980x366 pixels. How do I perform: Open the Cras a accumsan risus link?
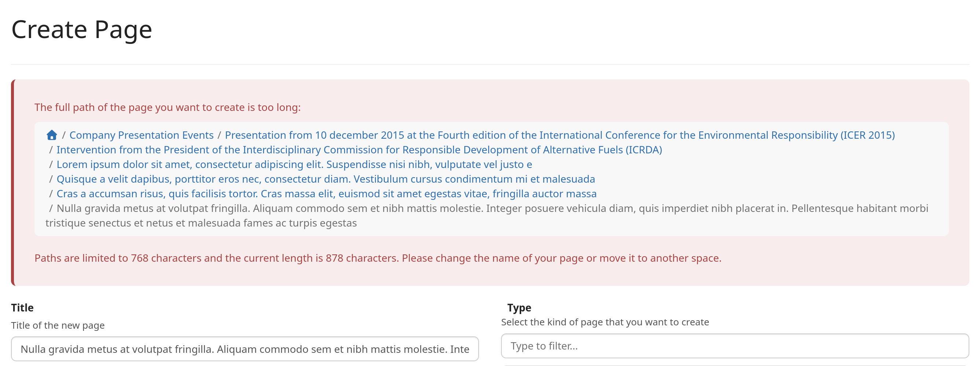[x=326, y=194]
